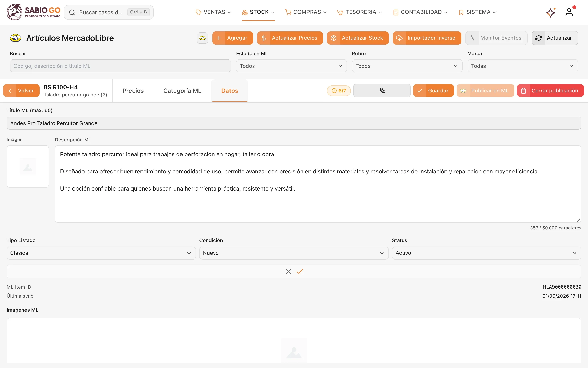Viewport: 588px width, 368px height.
Task: Select the Datos tab
Action: click(229, 91)
